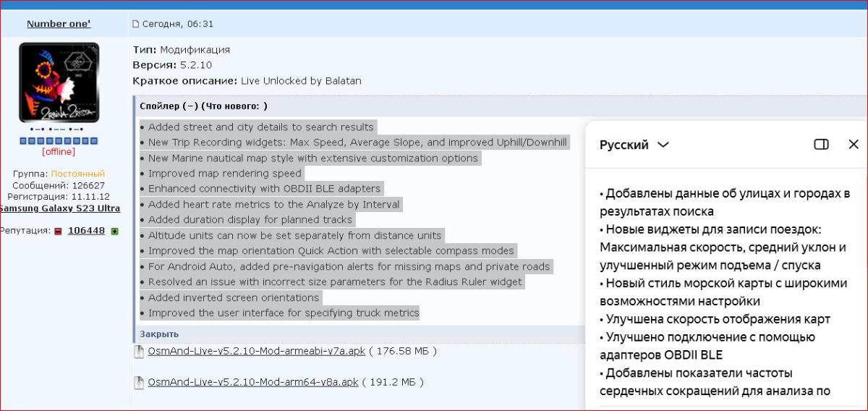The width and height of the screenshot is (868, 411).
Task: Collapse the Спойлер (Что нового) header
Action: (x=203, y=106)
